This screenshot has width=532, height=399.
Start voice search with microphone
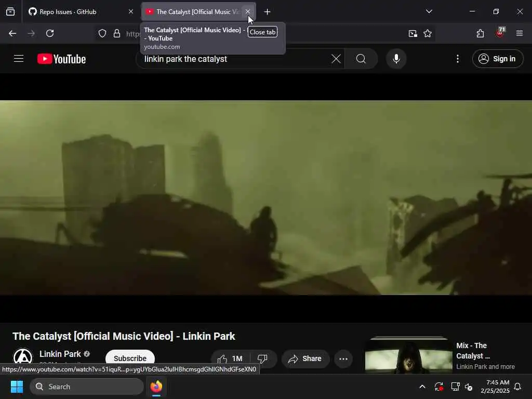[x=396, y=59]
